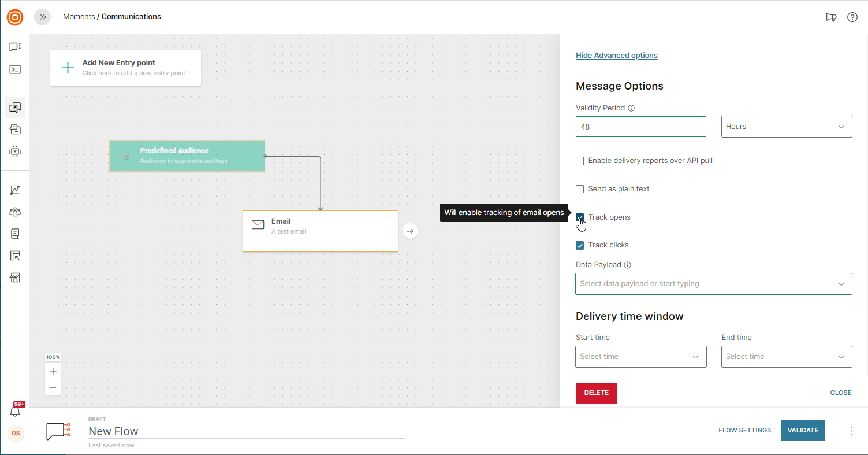The image size is (868, 455).
Task: Expand the sidebar with double-chevron icon
Action: [42, 17]
